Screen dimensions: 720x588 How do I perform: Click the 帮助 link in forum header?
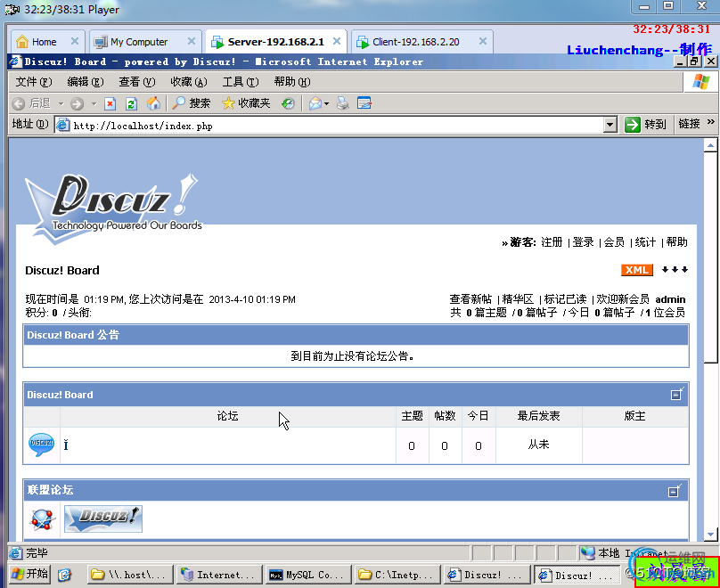tap(677, 242)
